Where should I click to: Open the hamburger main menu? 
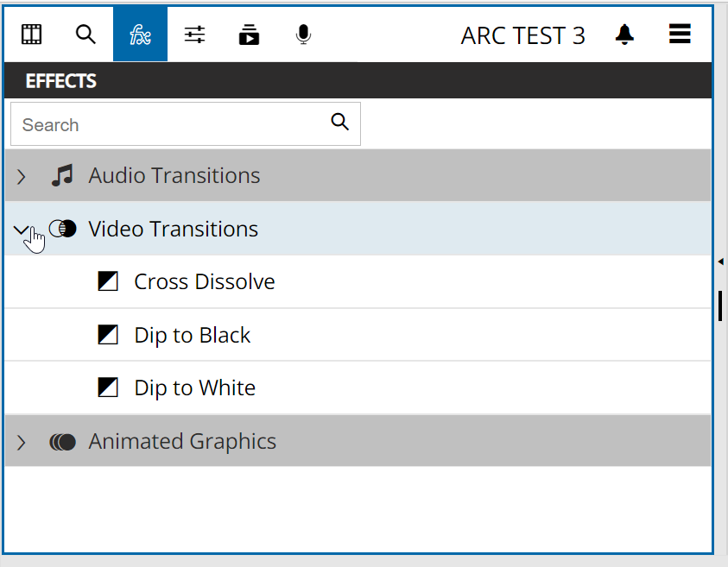680,35
